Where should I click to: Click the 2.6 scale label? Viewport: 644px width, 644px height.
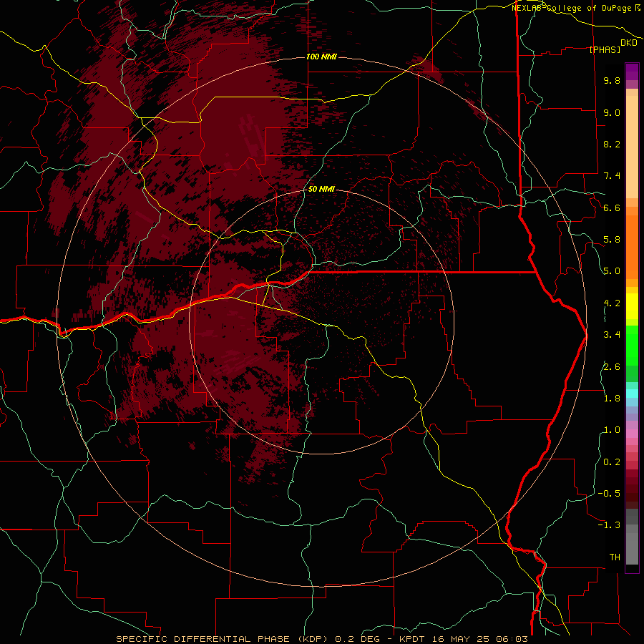(612, 367)
